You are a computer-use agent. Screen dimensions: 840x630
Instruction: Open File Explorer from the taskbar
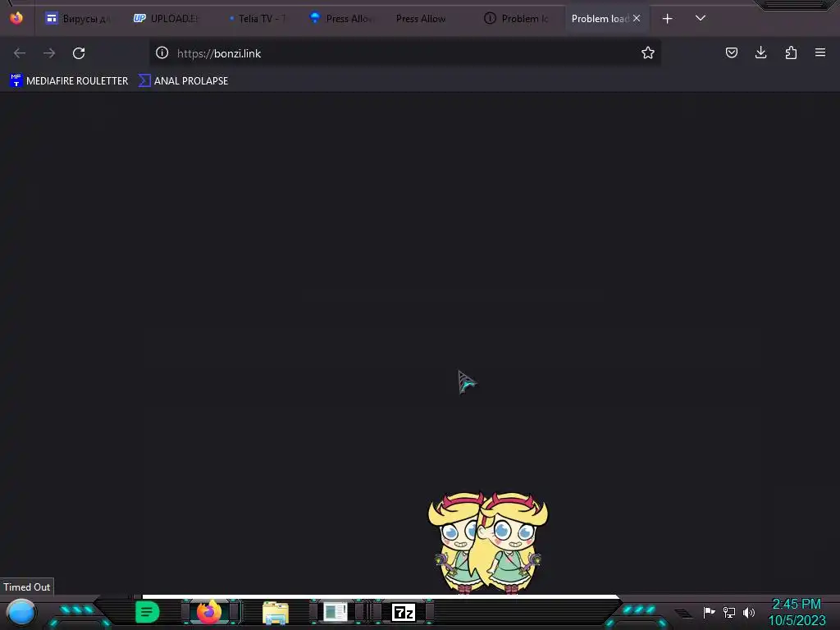point(276,613)
